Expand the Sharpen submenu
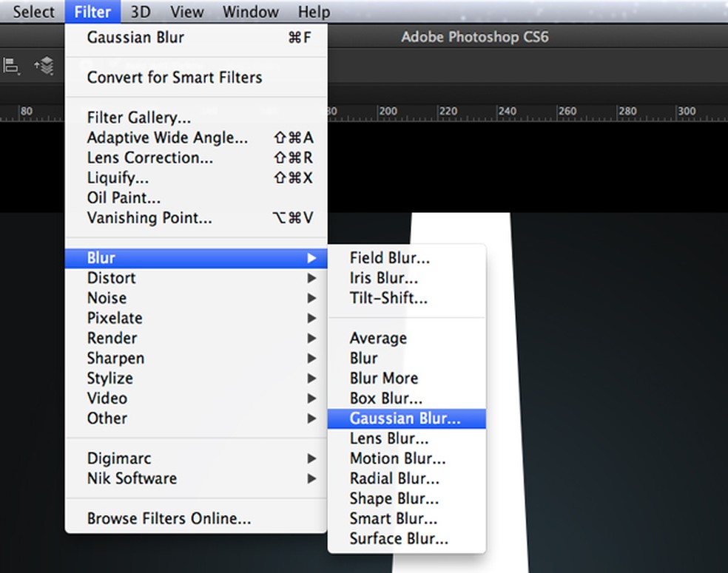This screenshot has height=573, width=728. tap(196, 358)
